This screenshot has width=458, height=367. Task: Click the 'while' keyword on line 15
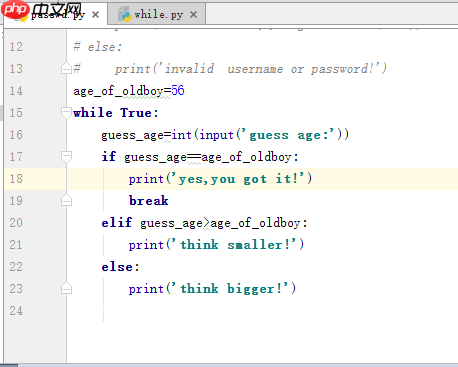(x=93, y=113)
